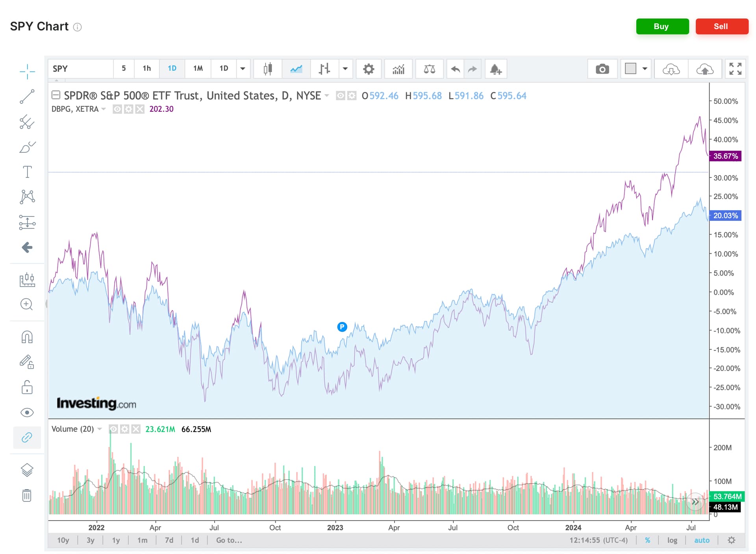
Task: Select the 5 minute timeframe
Action: (x=124, y=69)
